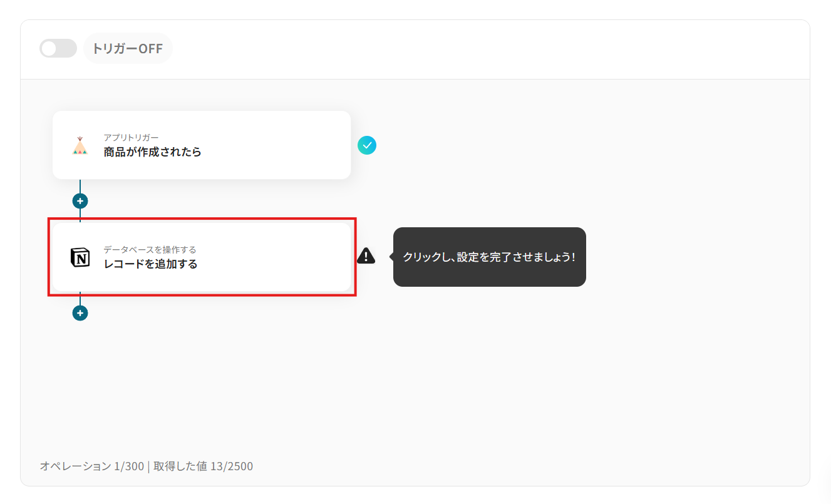The width and height of the screenshot is (831, 504).
Task: Click the アプリトリガー label text
Action: pos(131,137)
